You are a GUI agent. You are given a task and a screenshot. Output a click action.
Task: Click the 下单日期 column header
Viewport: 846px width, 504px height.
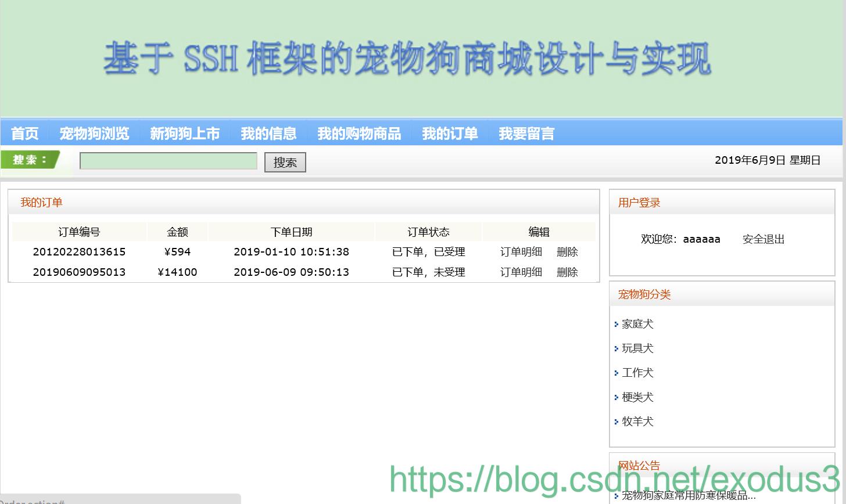[x=291, y=232]
